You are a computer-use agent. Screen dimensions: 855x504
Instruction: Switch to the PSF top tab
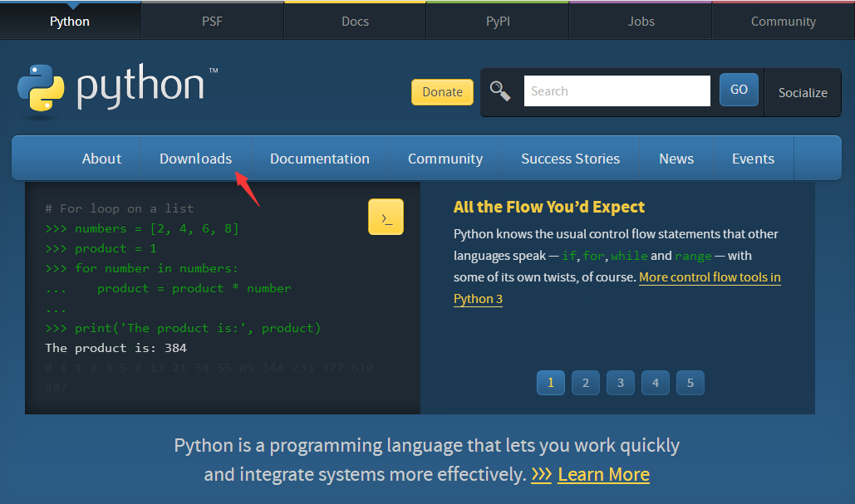212,22
